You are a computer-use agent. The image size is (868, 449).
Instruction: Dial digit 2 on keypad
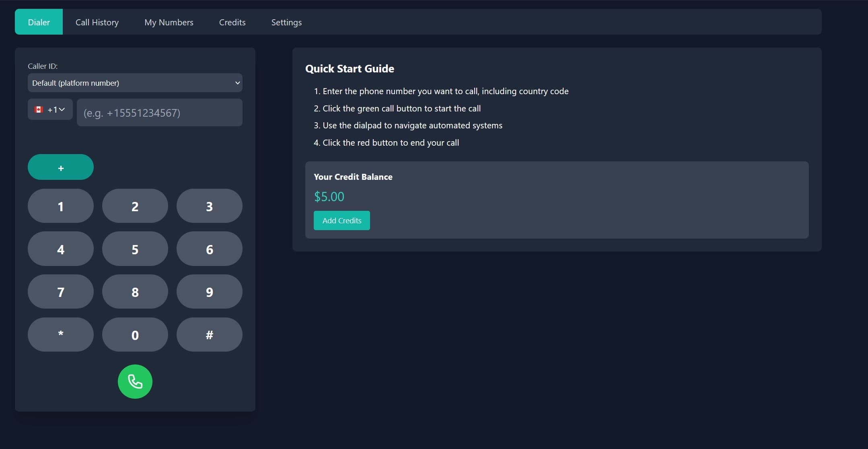coord(135,206)
